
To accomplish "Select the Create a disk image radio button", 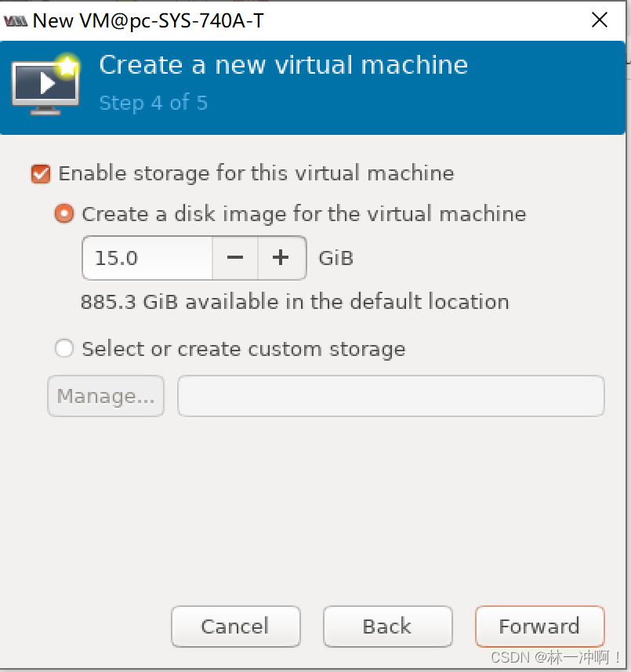I will pyautogui.click(x=63, y=213).
